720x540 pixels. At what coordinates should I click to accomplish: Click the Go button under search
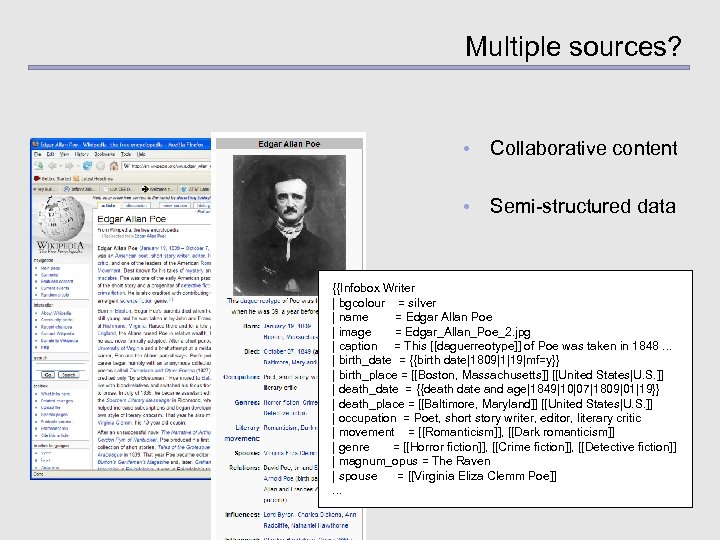48,375
